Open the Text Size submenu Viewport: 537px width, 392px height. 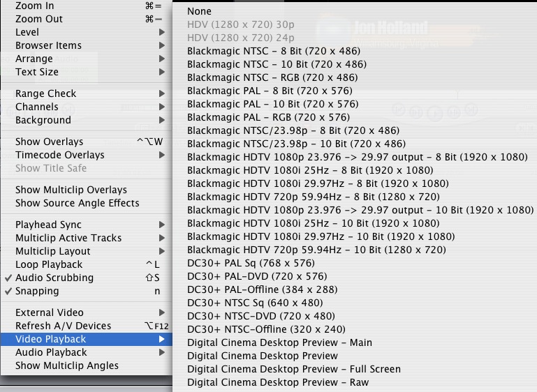86,72
